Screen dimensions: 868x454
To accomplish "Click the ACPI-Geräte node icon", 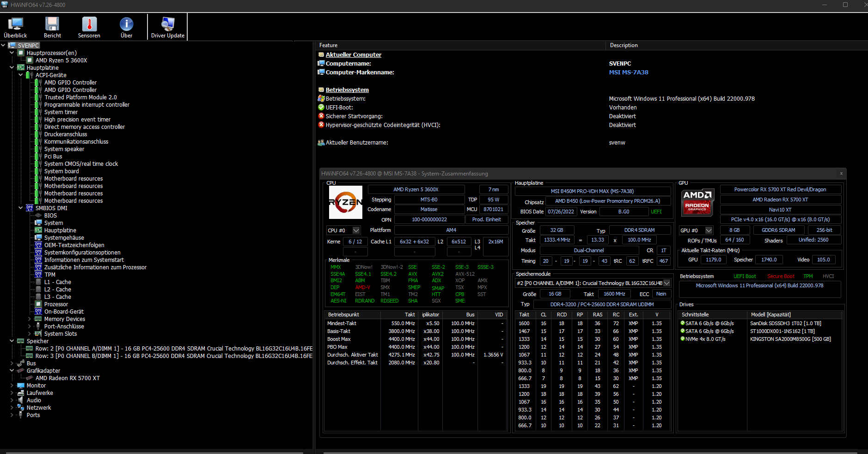I will pos(30,75).
